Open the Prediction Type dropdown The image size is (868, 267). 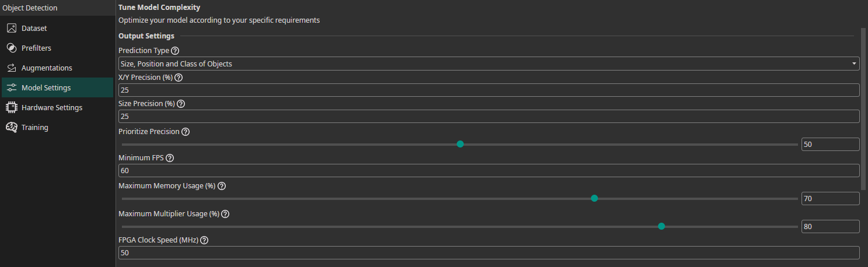489,64
